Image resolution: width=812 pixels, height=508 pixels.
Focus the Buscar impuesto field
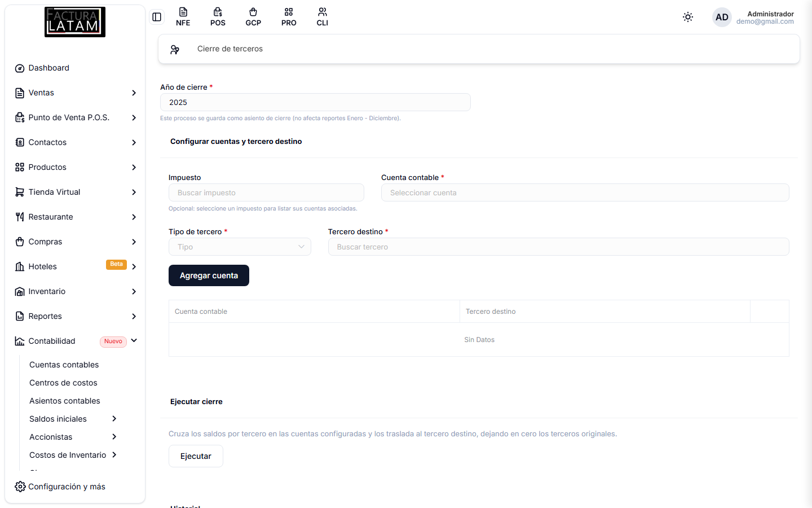(x=266, y=192)
